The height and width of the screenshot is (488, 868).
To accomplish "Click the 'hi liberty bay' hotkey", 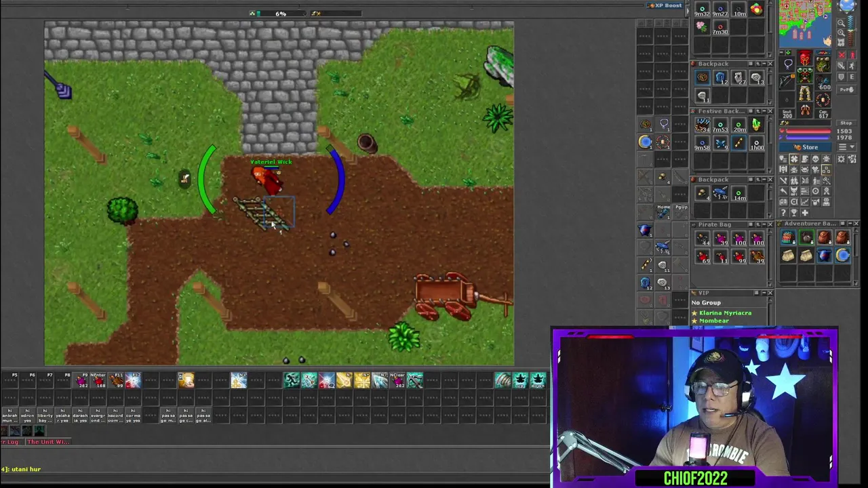I will pos(45,415).
